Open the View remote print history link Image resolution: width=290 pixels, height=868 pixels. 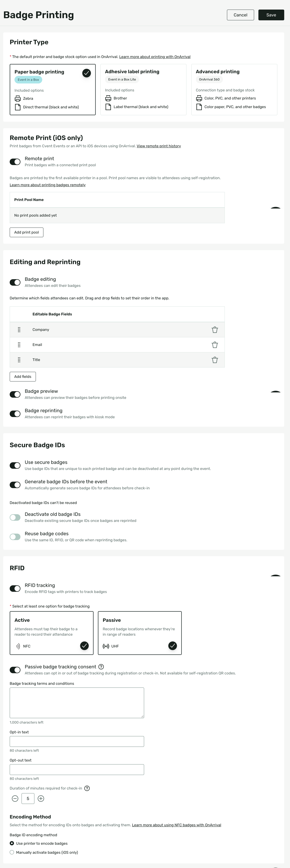point(159,146)
